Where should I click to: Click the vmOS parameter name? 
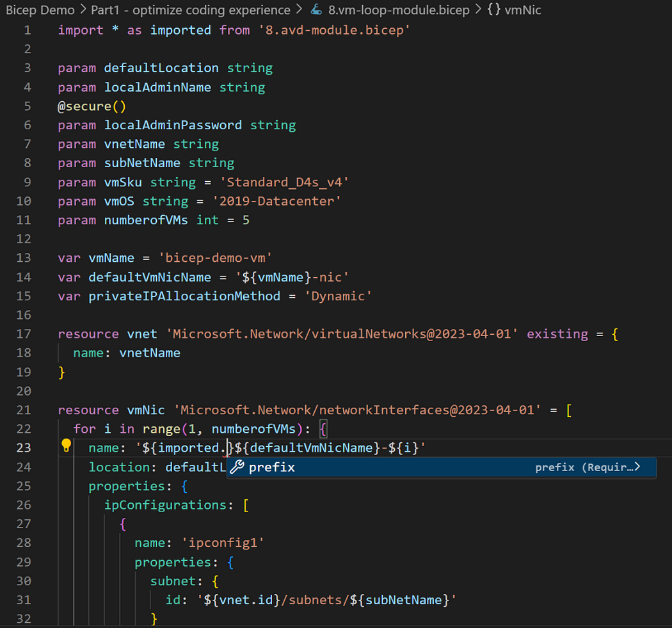(118, 201)
